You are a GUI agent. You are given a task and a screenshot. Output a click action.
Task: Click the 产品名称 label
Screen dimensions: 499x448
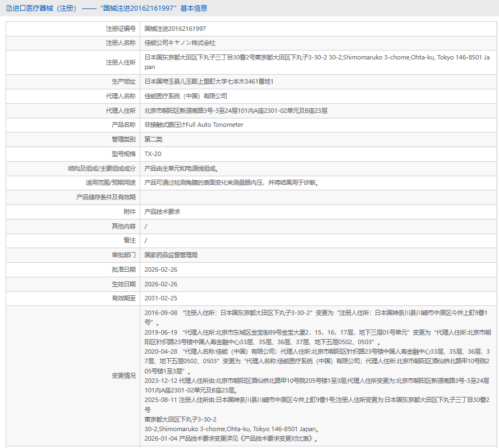123,125
